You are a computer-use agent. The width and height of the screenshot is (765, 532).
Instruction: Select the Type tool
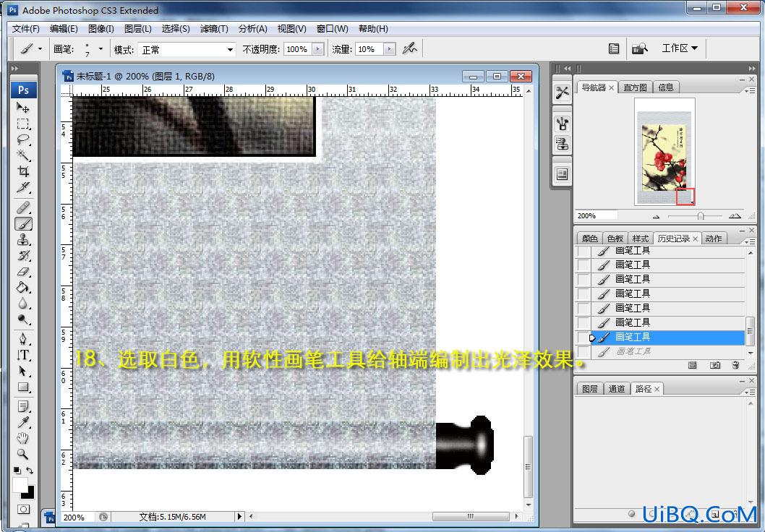(x=23, y=355)
